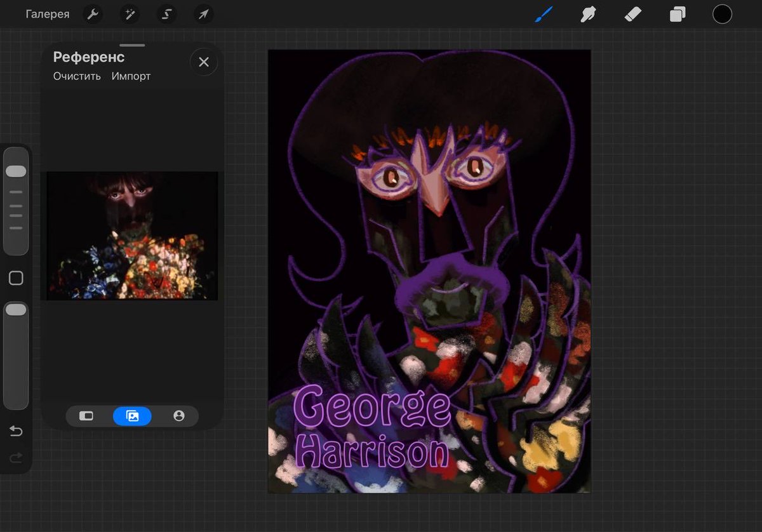
Task: Switch reference to Face mode tab
Action: 178,416
